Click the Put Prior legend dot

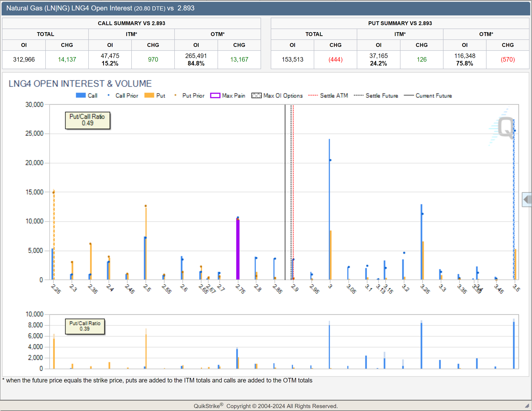pyautogui.click(x=175, y=95)
